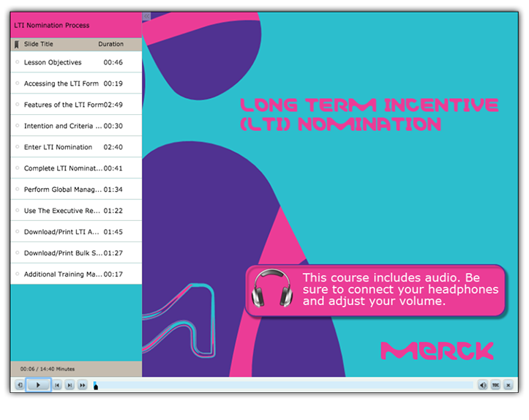Click the headphones icon in audio notice
Image resolution: width=529 pixels, height=420 pixels.
(x=271, y=288)
